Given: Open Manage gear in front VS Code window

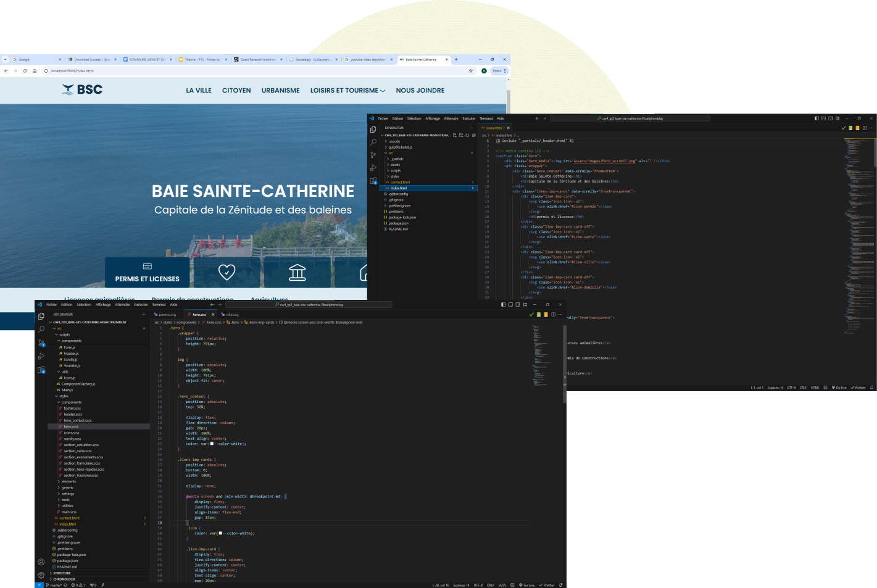Looking at the screenshot, I should pos(41,575).
